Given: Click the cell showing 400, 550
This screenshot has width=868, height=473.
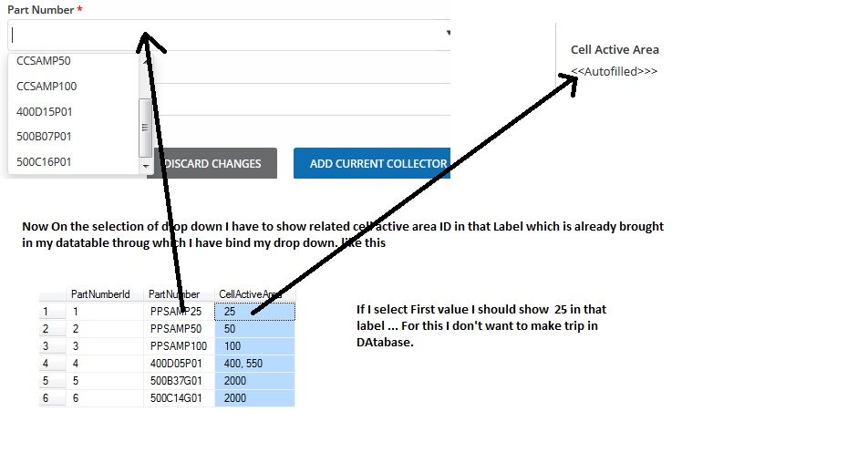Looking at the screenshot, I should pos(255,364).
